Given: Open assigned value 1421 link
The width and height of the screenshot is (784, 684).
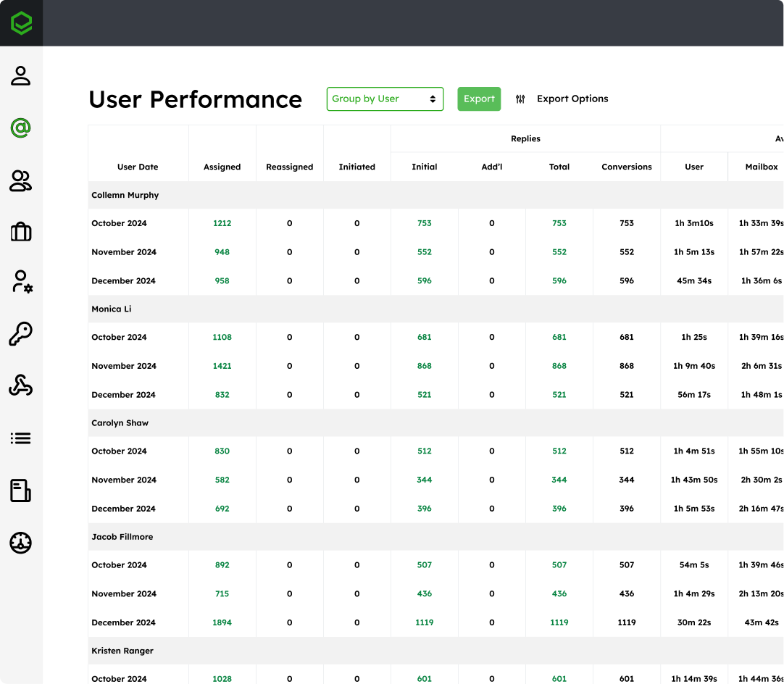Looking at the screenshot, I should (222, 366).
